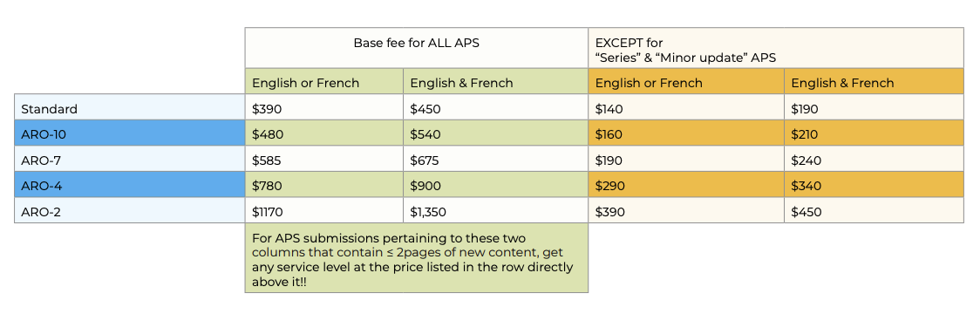
Task: Click the orange $290 cell
Action: pyautogui.click(x=686, y=185)
